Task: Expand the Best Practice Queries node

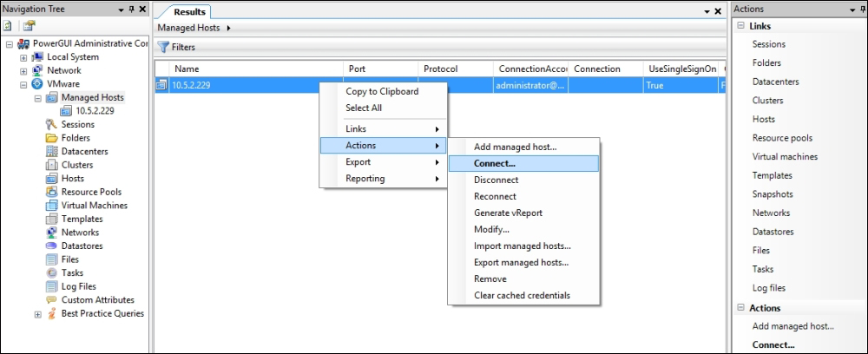Action: 37,314
